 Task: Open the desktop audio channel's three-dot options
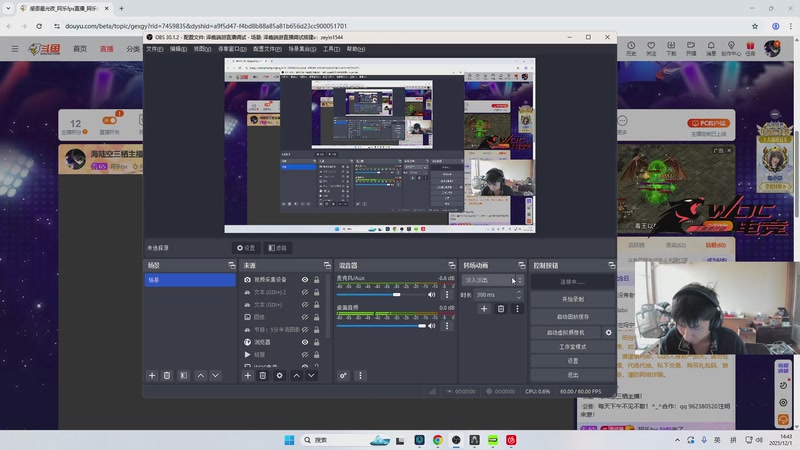pos(447,326)
